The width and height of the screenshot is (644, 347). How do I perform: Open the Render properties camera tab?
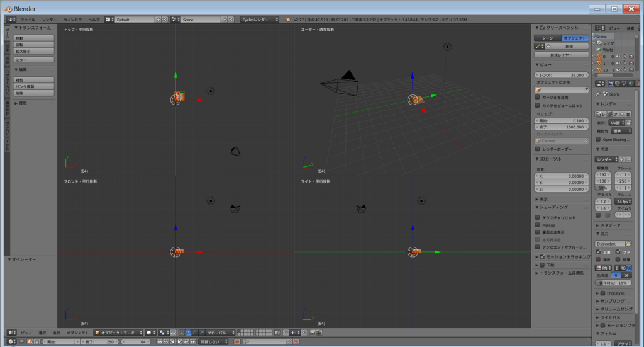pos(611,84)
